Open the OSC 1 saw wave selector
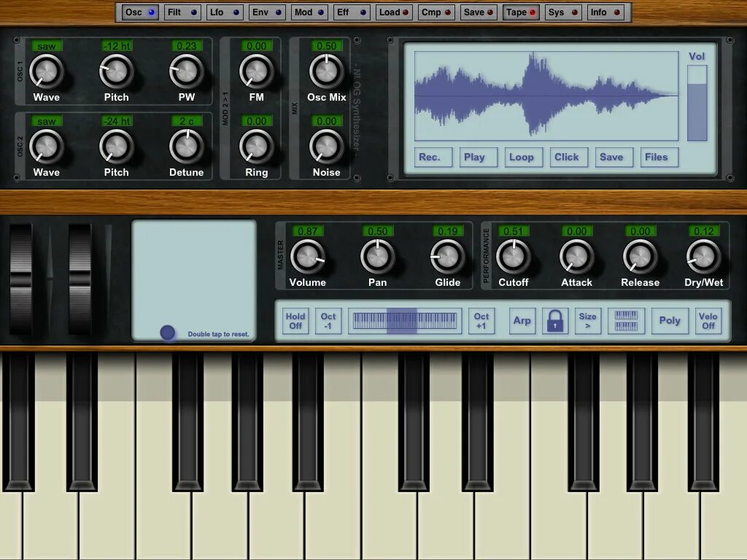Viewport: 747px width, 560px height. (x=47, y=45)
